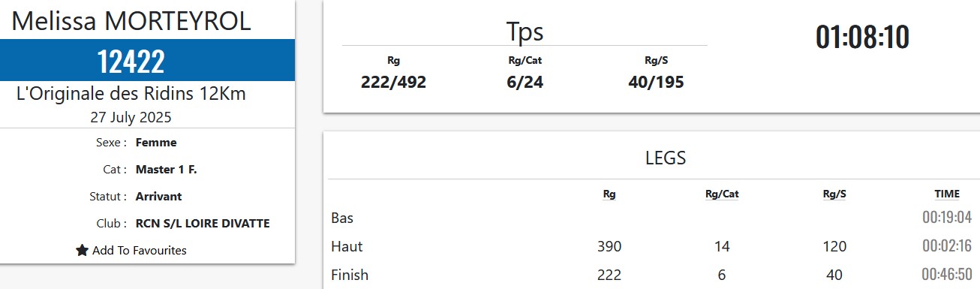The height and width of the screenshot is (289, 980).
Task: Click the Rg/S column header in LEGS table
Action: [834, 194]
